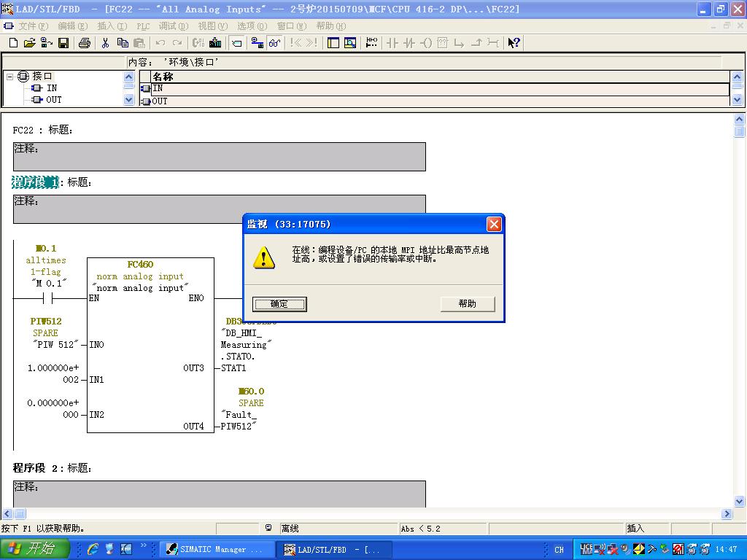Click the Download to PLC icon

pos(215,43)
